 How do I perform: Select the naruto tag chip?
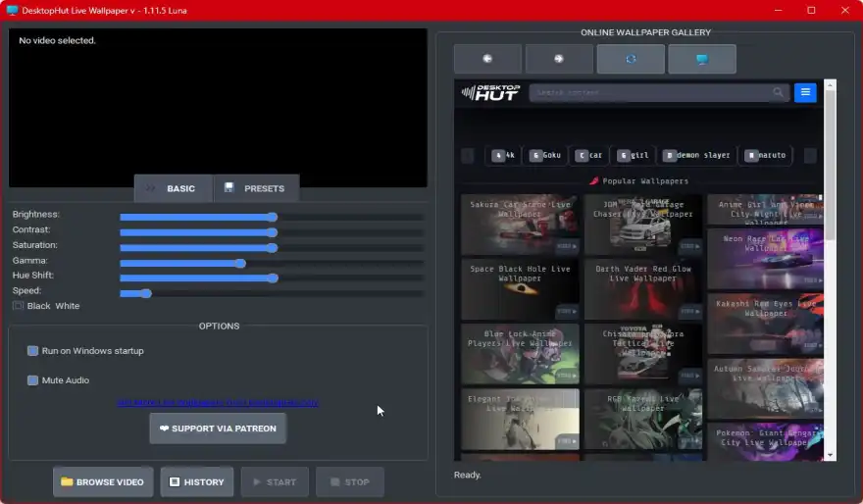point(766,155)
